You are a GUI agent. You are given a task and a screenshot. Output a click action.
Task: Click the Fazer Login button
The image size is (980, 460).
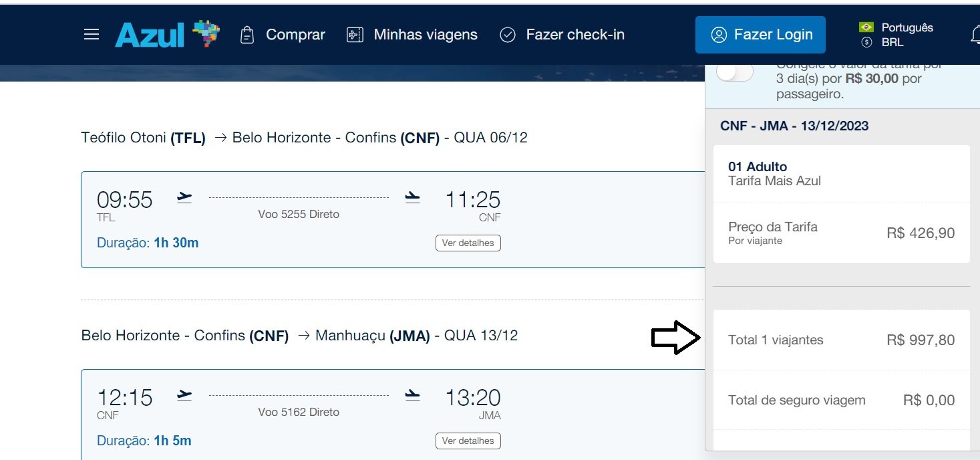click(x=760, y=35)
